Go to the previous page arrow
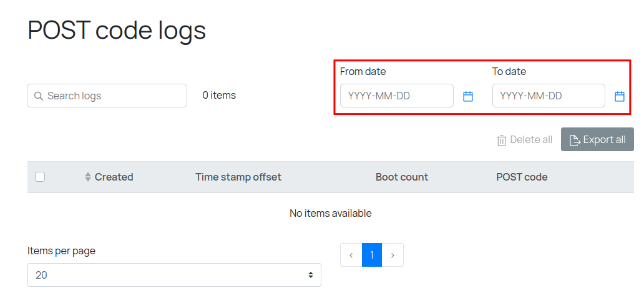 [351, 255]
